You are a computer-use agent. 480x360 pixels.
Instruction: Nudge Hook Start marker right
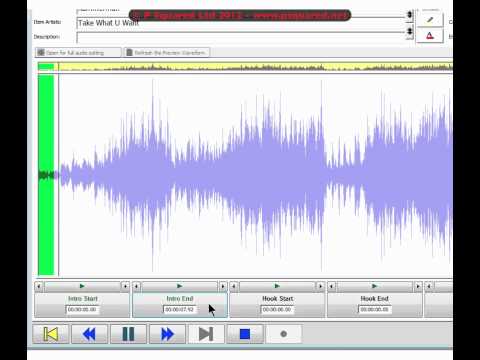(321, 286)
